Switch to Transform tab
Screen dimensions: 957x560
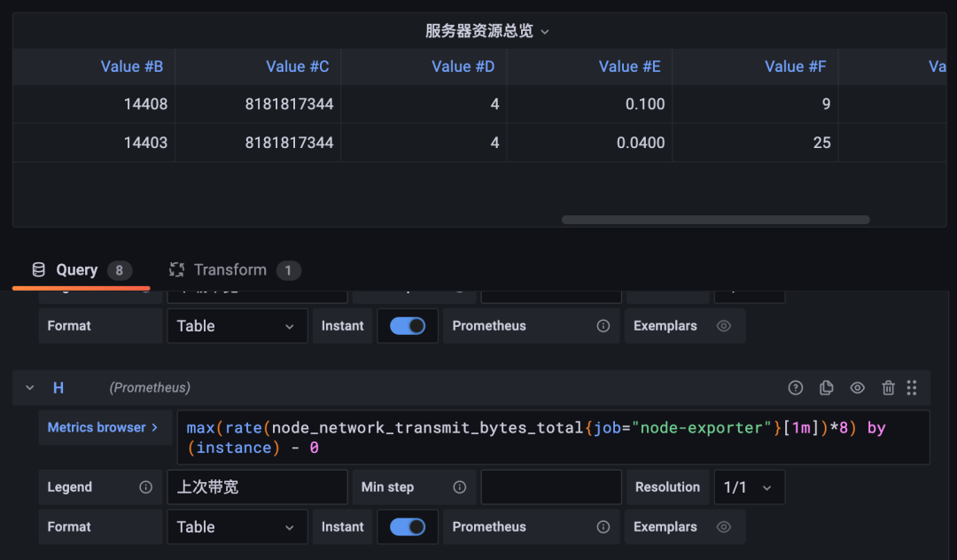tap(235, 270)
